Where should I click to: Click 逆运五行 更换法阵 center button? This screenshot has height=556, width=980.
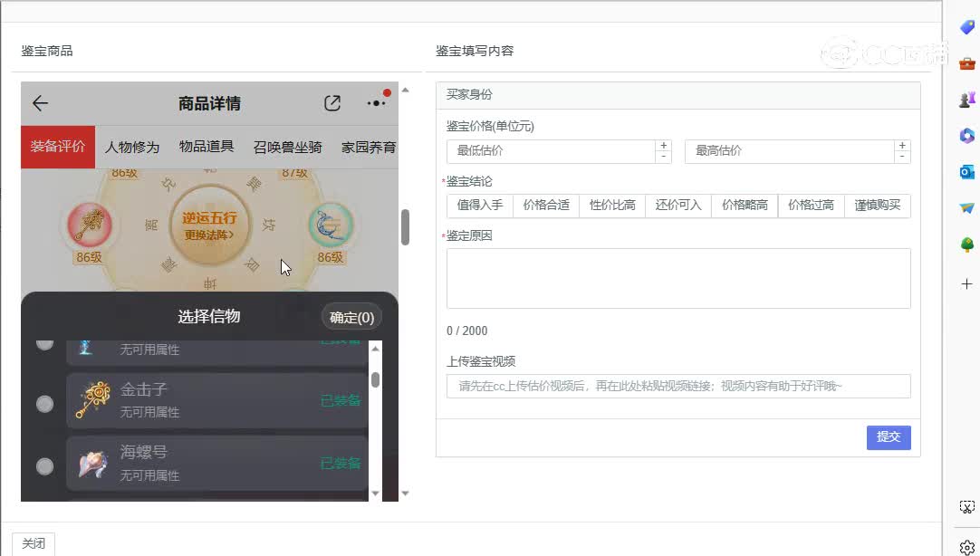(x=209, y=225)
